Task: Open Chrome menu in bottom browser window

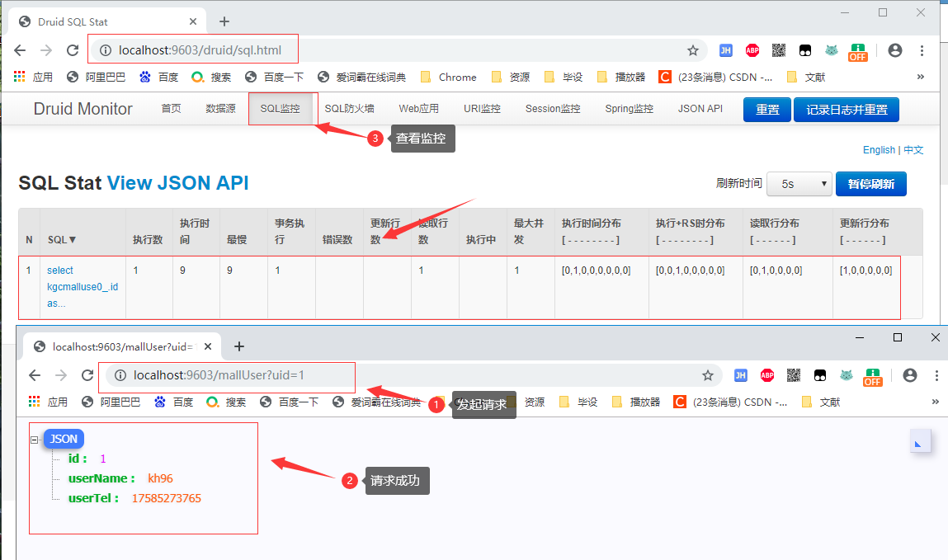Action: pyautogui.click(x=935, y=375)
